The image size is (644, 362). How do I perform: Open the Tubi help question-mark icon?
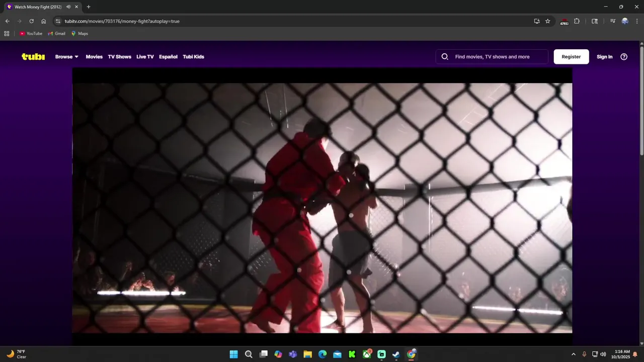(x=624, y=57)
